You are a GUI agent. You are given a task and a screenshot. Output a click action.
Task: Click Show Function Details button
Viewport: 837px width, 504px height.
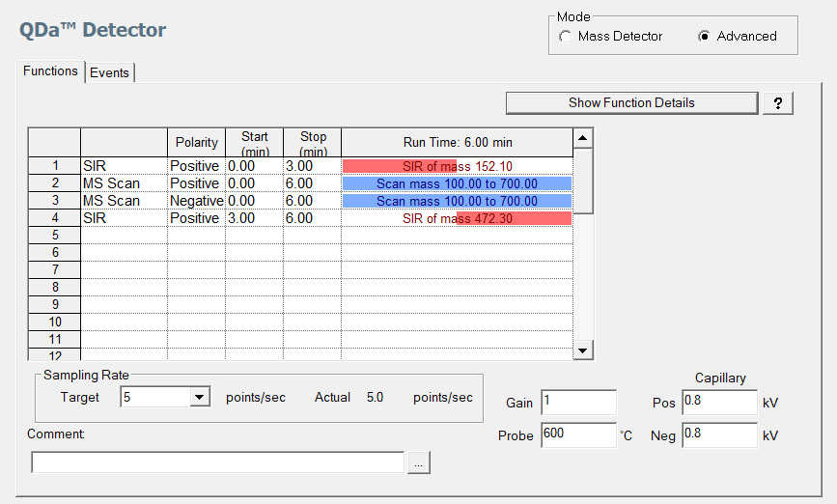coord(632,103)
